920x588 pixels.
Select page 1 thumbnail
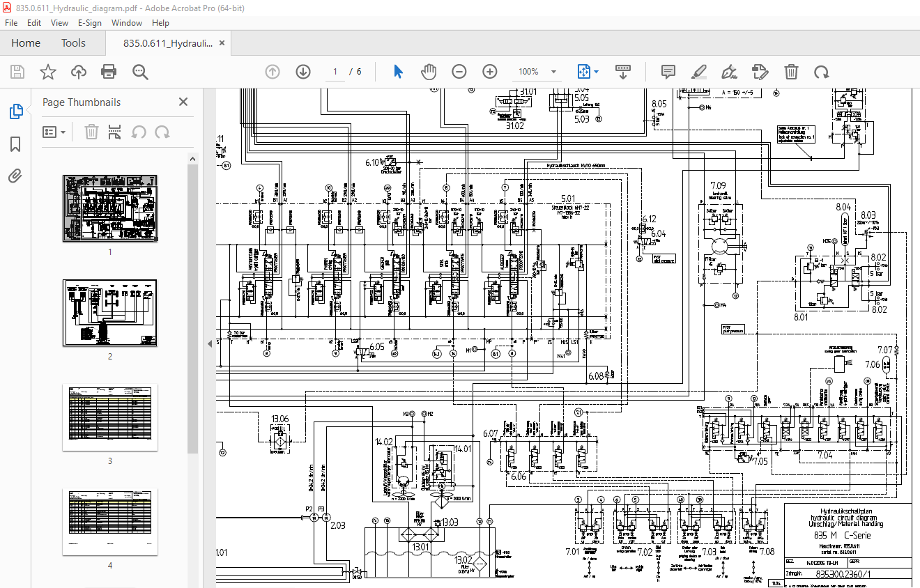pos(110,208)
